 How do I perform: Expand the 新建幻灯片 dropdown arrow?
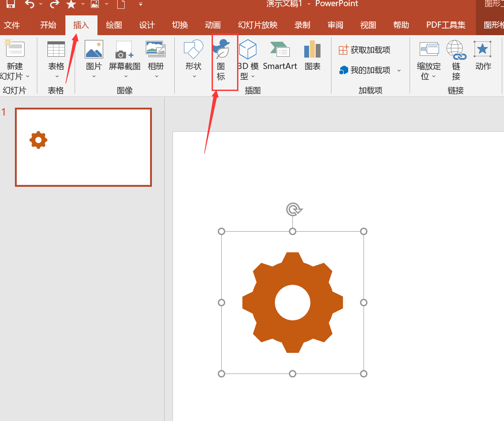pos(28,76)
